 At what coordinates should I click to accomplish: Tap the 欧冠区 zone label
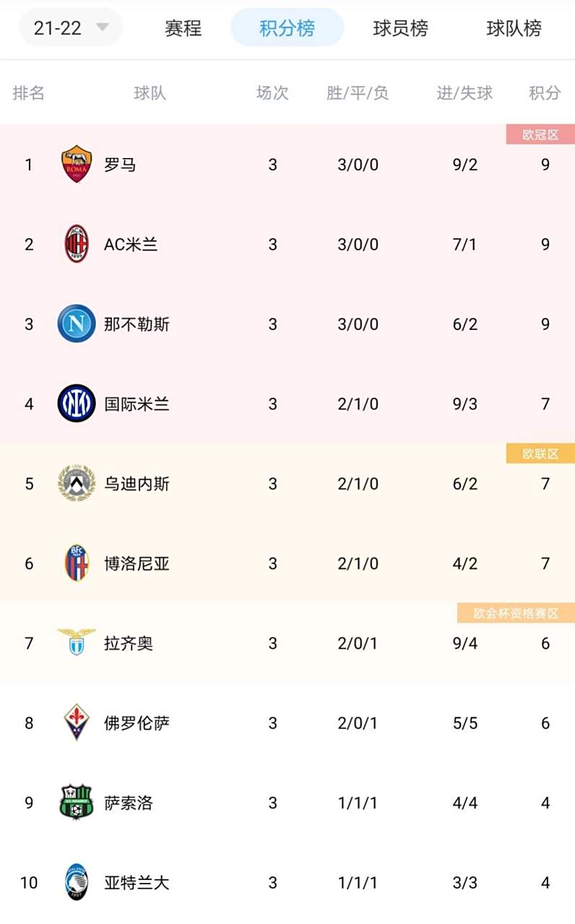tap(540, 134)
